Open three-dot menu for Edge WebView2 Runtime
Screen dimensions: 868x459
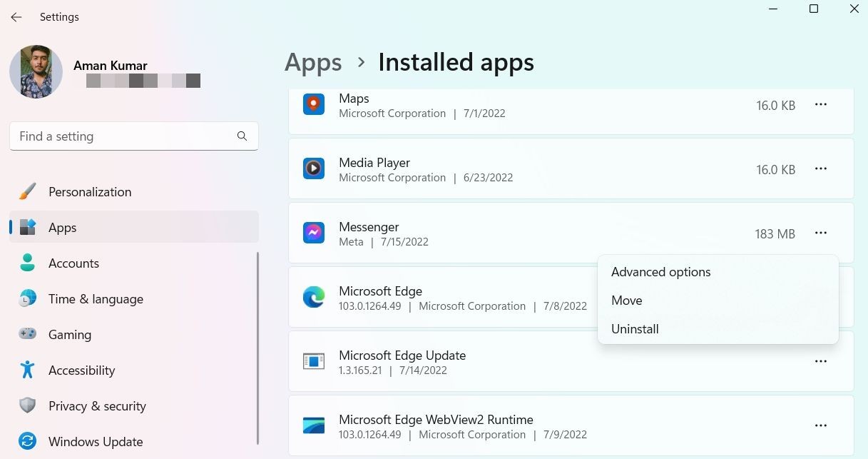(x=821, y=426)
